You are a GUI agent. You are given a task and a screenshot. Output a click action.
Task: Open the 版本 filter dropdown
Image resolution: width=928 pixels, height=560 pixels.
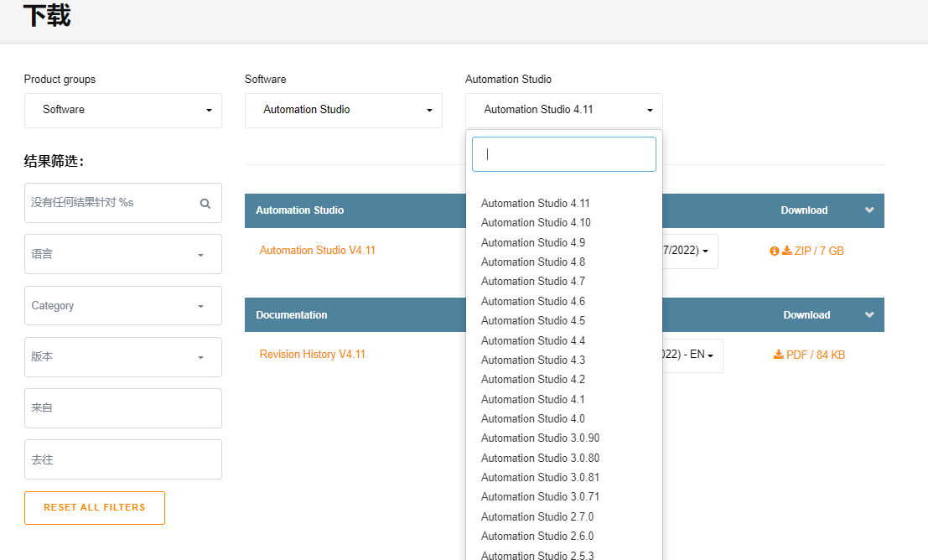123,357
